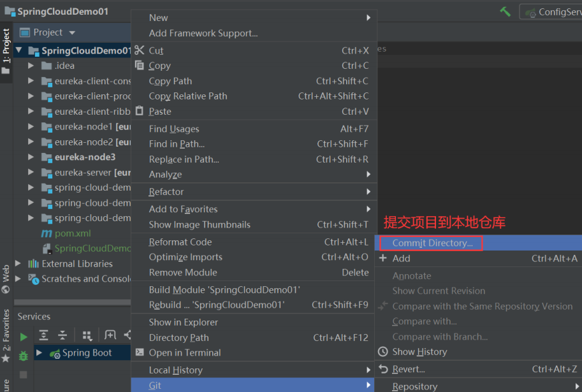Image resolution: width=582 pixels, height=392 pixels.
Task: Click the ConfigServer run configuration icon
Action: tap(530, 13)
